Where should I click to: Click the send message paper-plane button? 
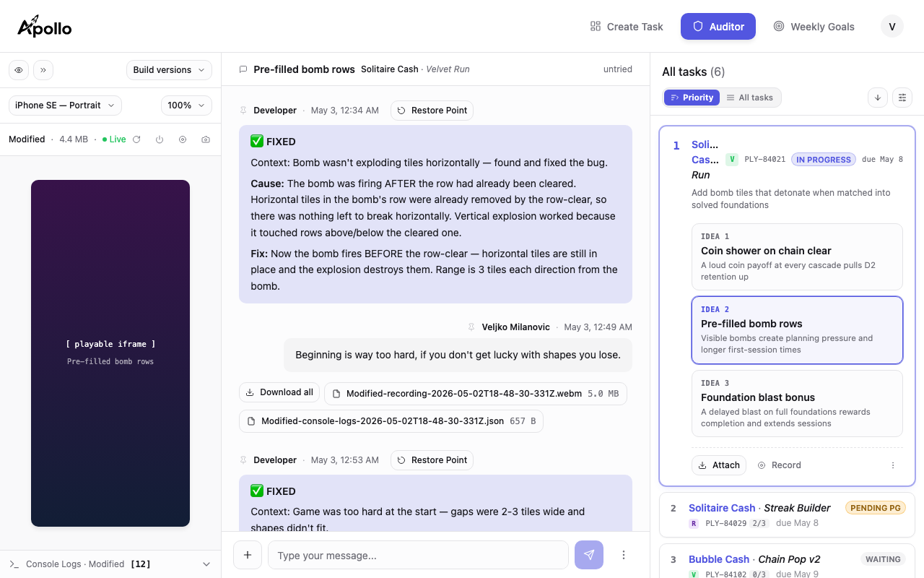click(x=589, y=555)
